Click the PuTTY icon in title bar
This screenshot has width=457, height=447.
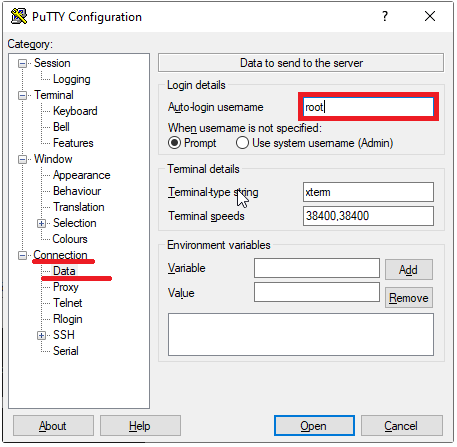(19, 16)
